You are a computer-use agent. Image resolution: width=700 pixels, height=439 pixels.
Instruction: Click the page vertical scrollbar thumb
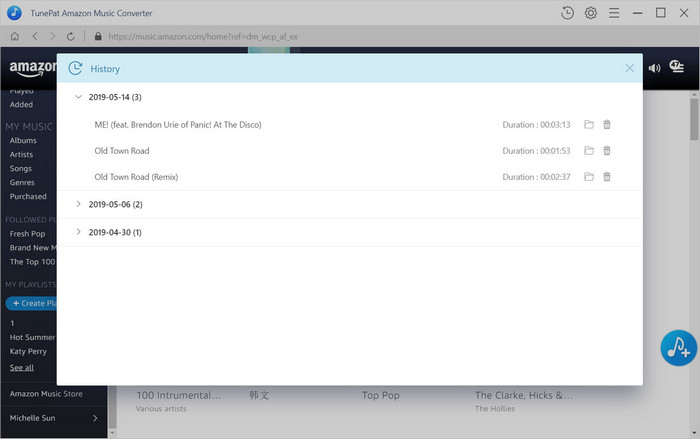[694, 120]
